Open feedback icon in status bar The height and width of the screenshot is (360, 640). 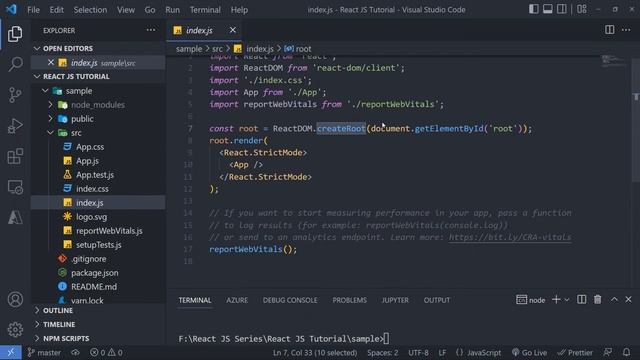[608, 352]
